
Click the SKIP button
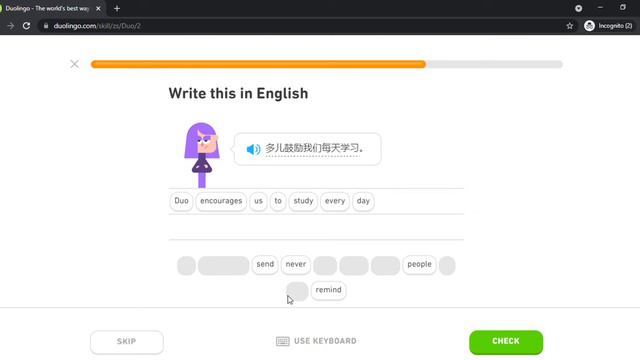pos(127,342)
